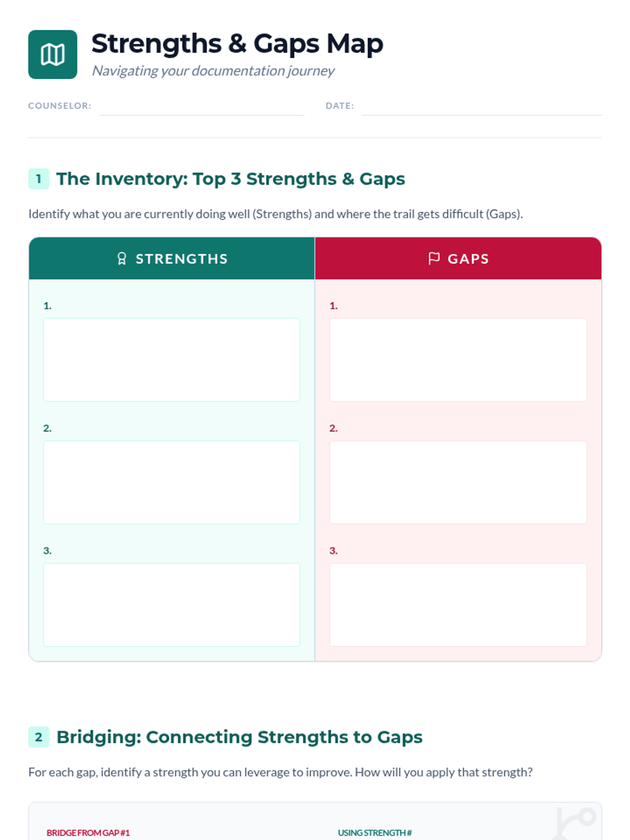Click the "Using Strength #" label
Viewport: 630px width, 840px height.
click(375, 833)
